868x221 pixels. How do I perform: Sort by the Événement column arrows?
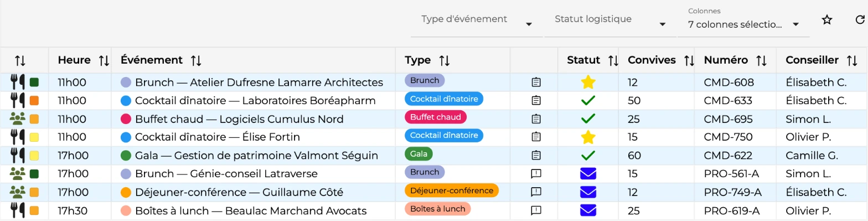[x=196, y=60]
